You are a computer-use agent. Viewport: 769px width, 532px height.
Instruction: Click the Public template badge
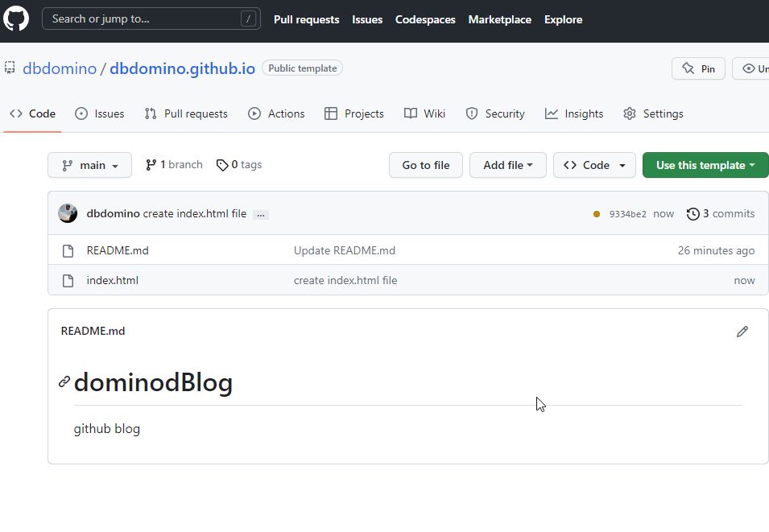pos(302,68)
